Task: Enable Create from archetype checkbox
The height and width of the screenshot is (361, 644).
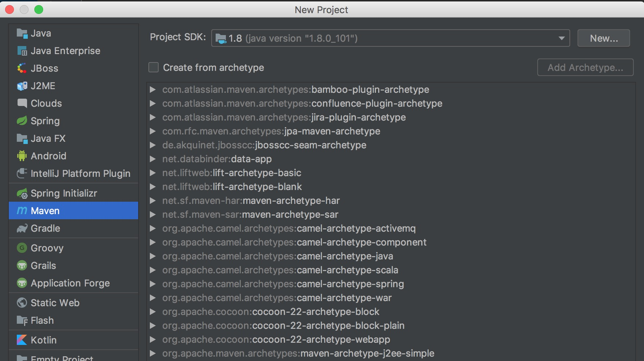Action: tap(154, 68)
